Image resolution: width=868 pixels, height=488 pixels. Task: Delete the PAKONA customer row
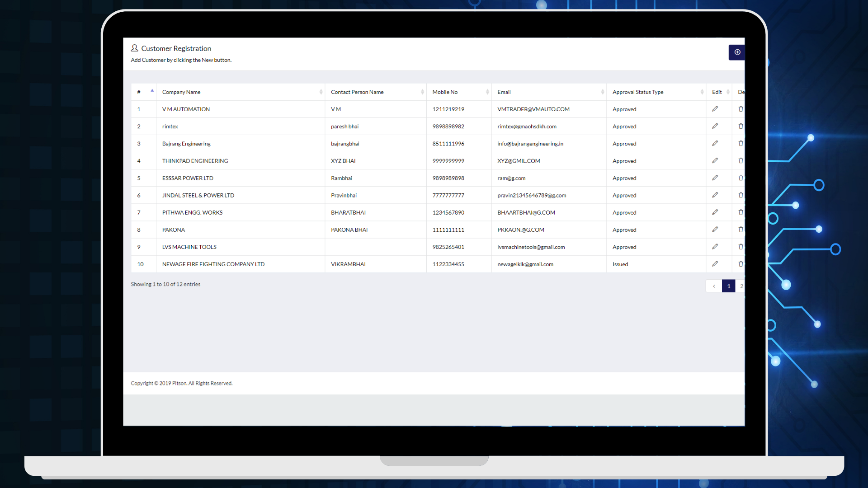(741, 229)
